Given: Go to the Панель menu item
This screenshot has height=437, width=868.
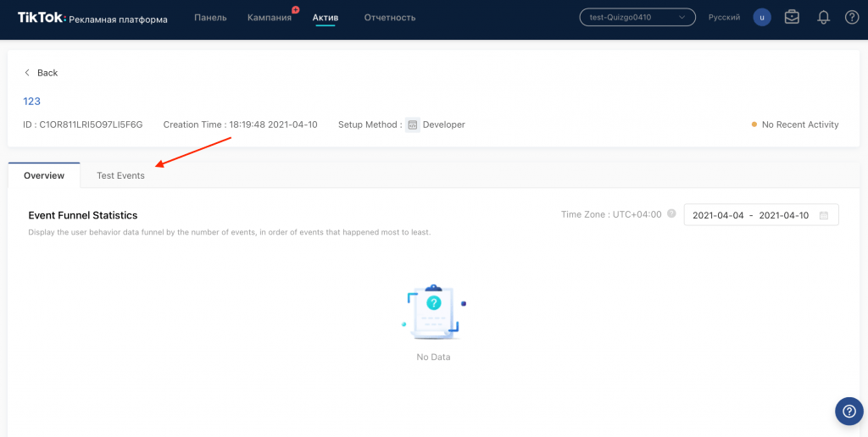Looking at the screenshot, I should [x=210, y=17].
